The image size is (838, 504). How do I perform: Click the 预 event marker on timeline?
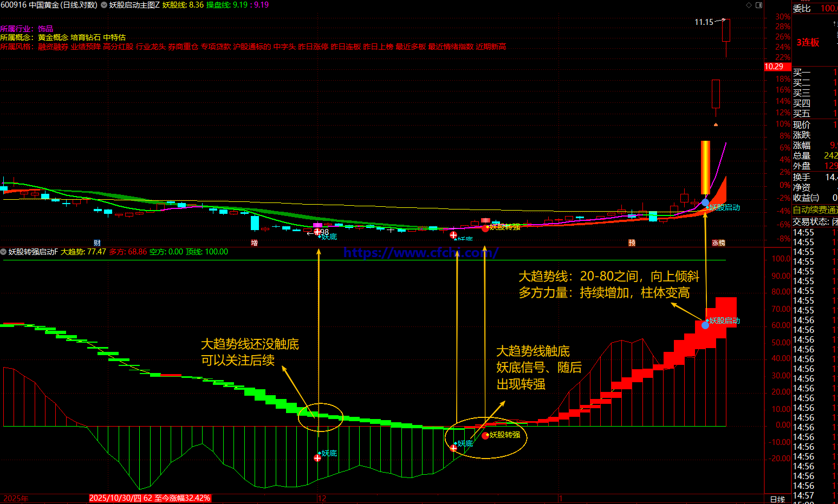(x=632, y=243)
